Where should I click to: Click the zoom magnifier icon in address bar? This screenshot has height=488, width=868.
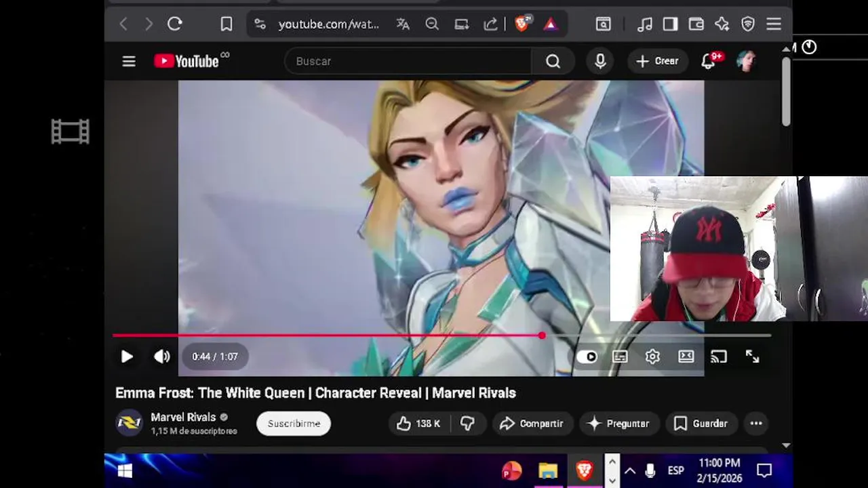(432, 24)
